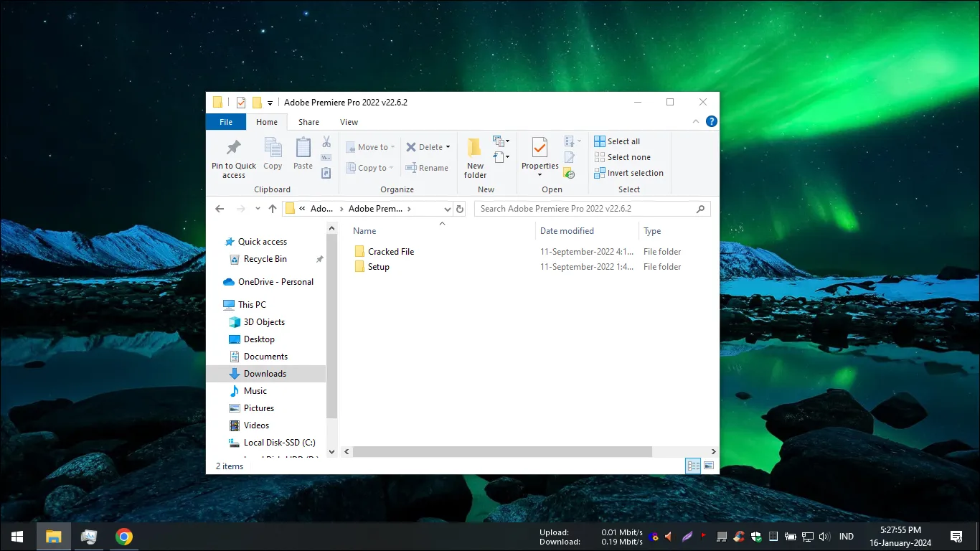Open the File Explorer icon on the taskbar
This screenshot has width=980, height=551.
coord(54,536)
